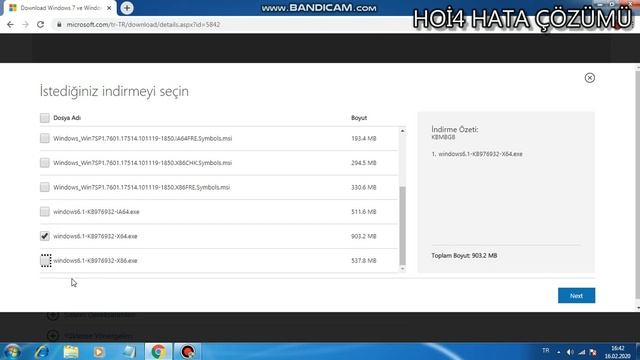
Task: Open Bandicam recorder from taskbar
Action: coord(188,351)
